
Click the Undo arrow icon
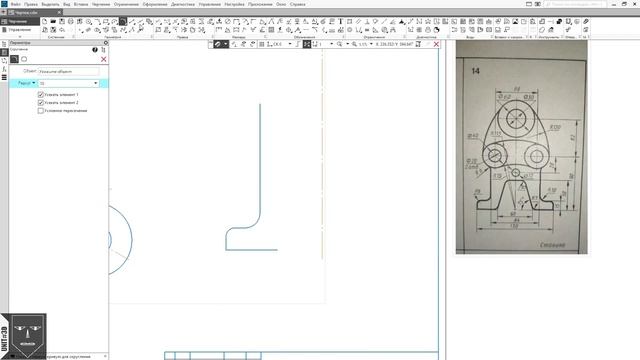point(62,30)
